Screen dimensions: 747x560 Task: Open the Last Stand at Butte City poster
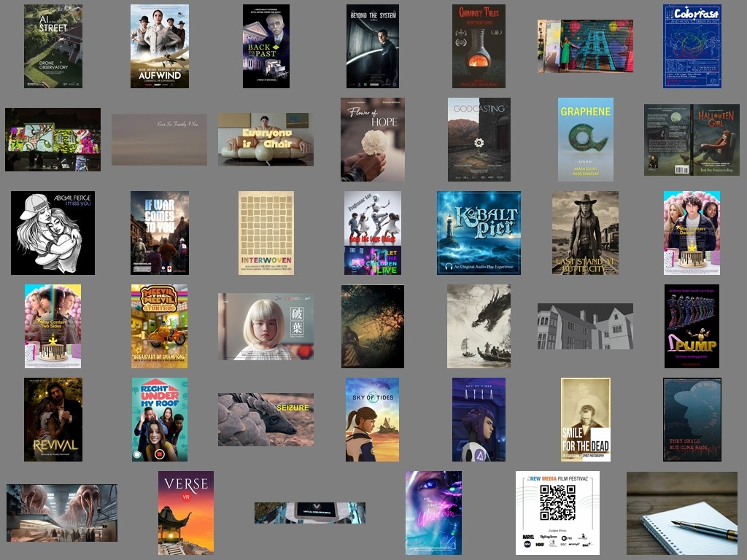click(x=585, y=233)
